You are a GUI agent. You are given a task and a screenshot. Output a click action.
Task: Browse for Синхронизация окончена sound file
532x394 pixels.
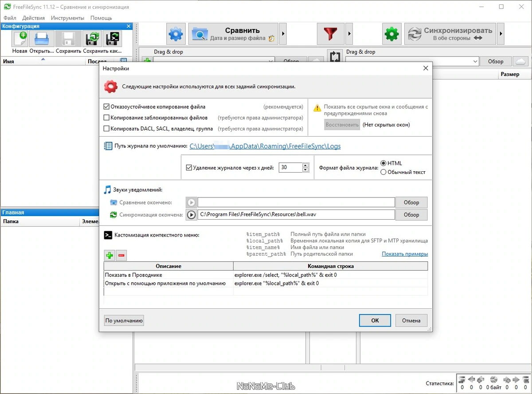tap(411, 215)
